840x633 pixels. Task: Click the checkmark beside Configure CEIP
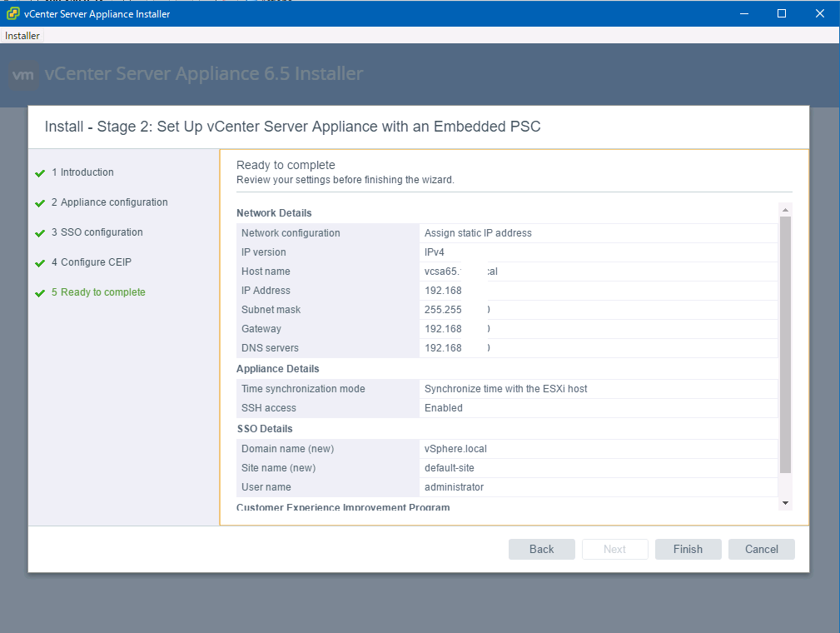pos(40,263)
